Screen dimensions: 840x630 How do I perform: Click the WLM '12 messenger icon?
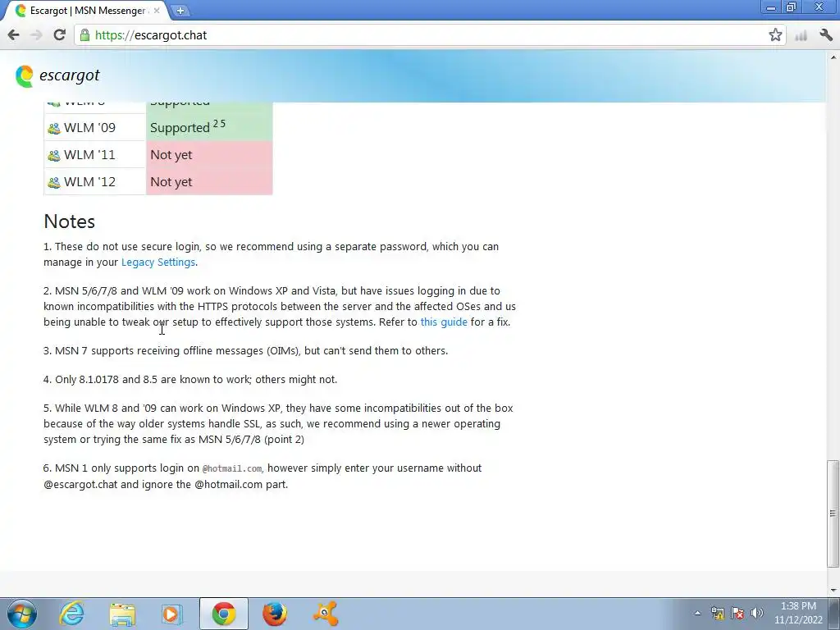tap(53, 183)
